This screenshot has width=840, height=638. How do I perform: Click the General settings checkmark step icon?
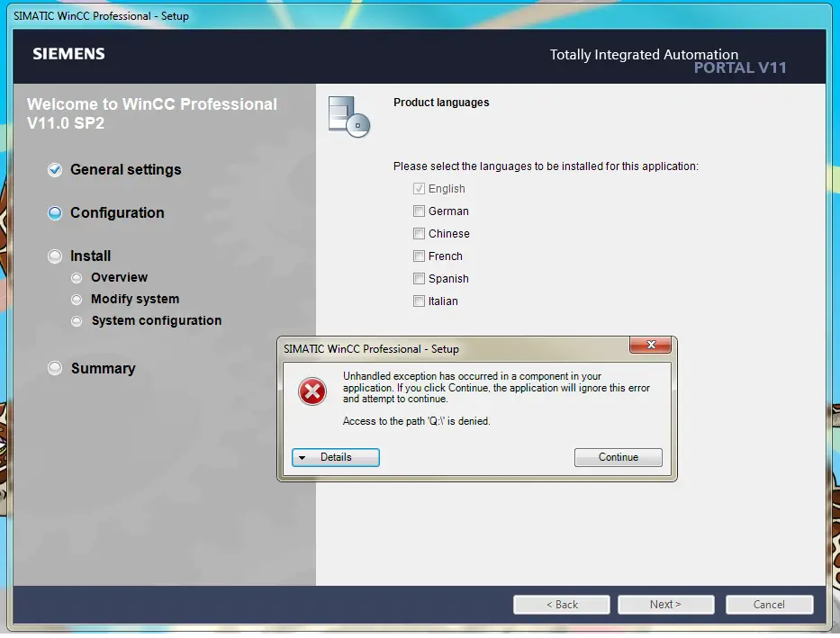55,170
